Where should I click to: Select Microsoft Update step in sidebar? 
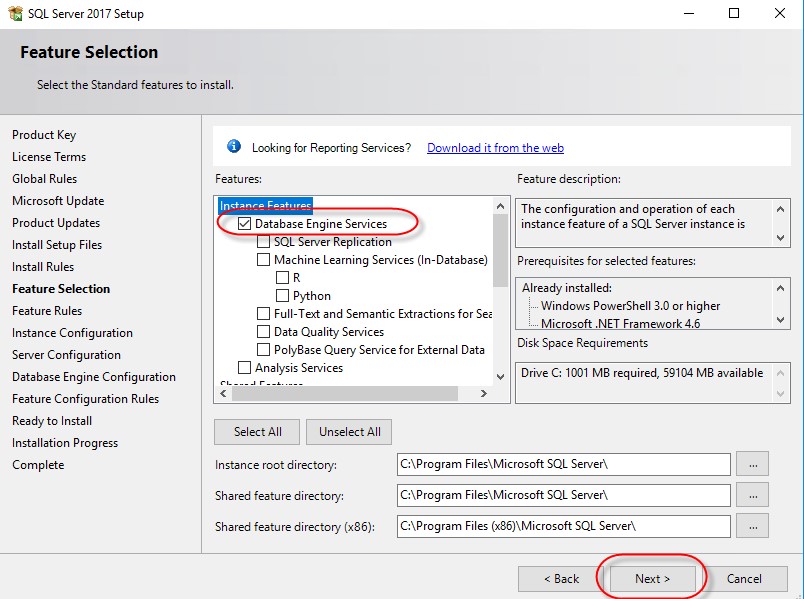pos(58,201)
